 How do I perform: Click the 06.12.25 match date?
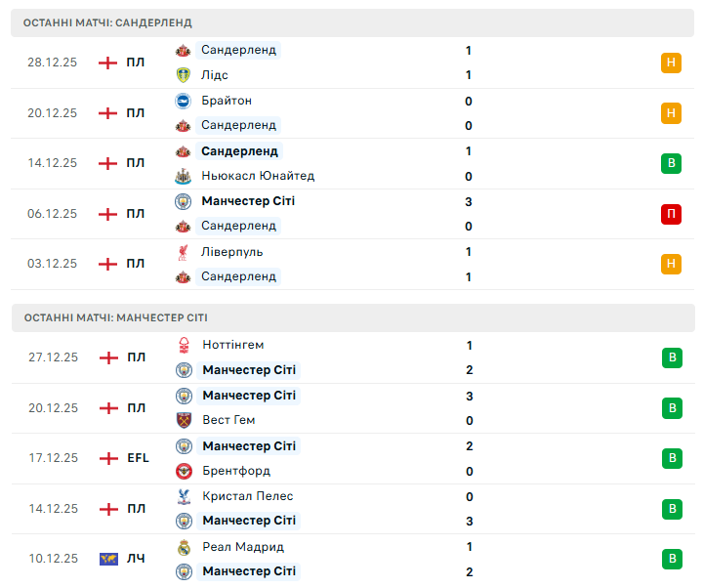pos(52,214)
